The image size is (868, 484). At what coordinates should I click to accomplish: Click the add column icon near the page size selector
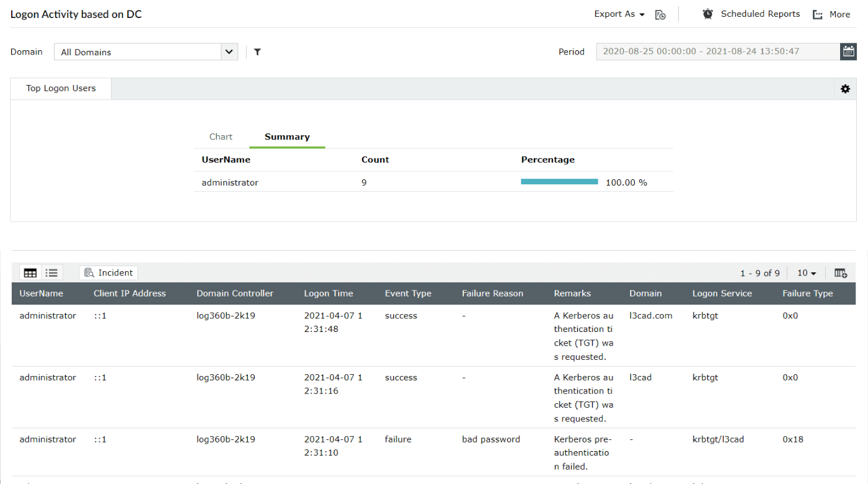tap(840, 272)
